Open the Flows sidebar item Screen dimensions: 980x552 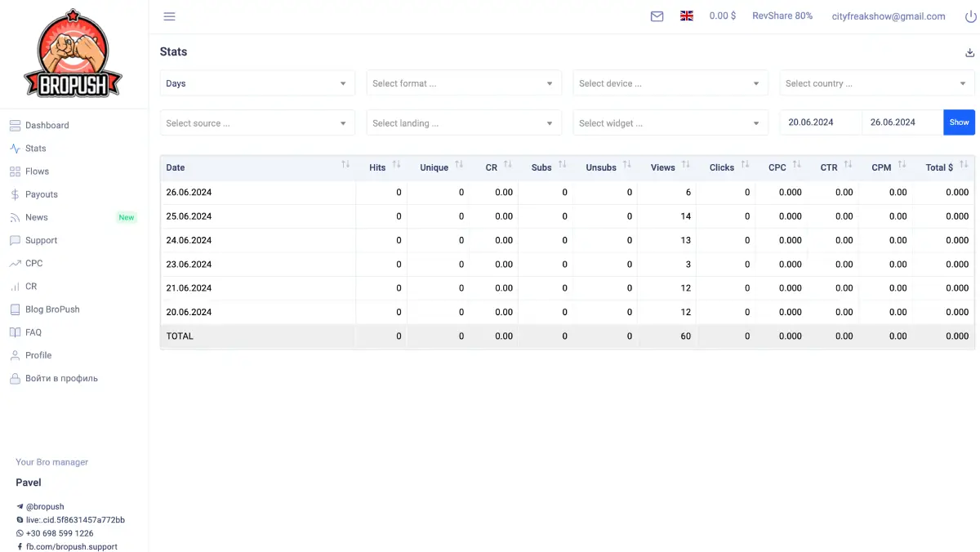pyautogui.click(x=37, y=171)
